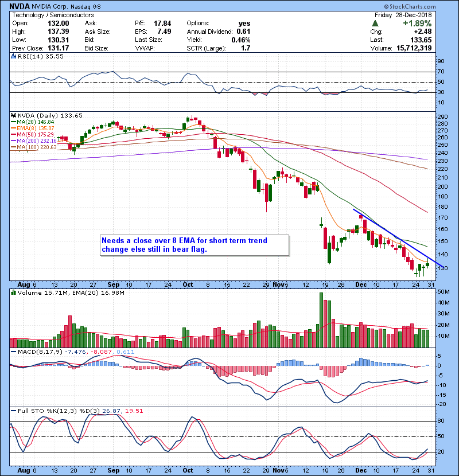Image resolution: width=459 pixels, height=476 pixels.
Task: Click the Last Size label
Action: pyautogui.click(x=149, y=40)
